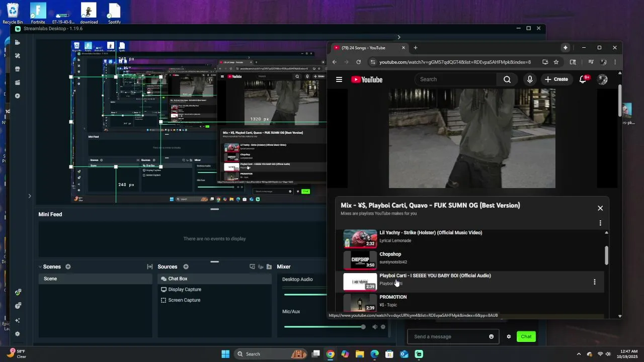The width and height of the screenshot is (644, 362).
Task: Collapse the Scenes list chevron
Action: pyautogui.click(x=40, y=266)
